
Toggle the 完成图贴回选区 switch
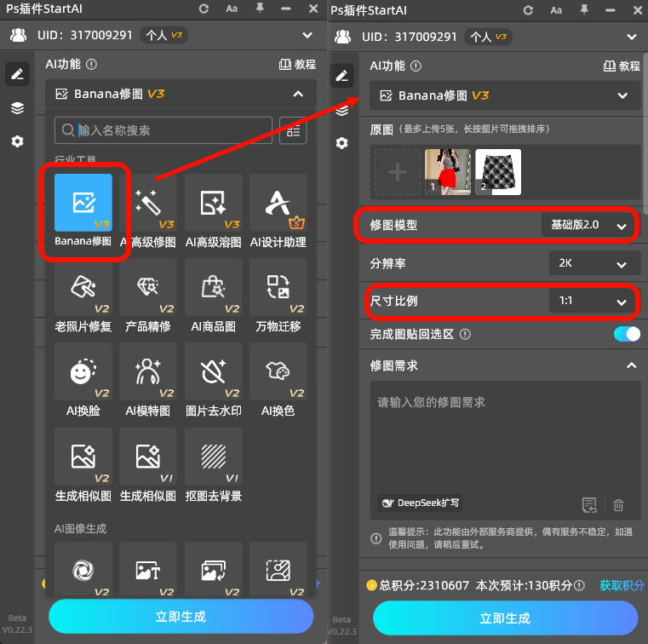click(627, 334)
